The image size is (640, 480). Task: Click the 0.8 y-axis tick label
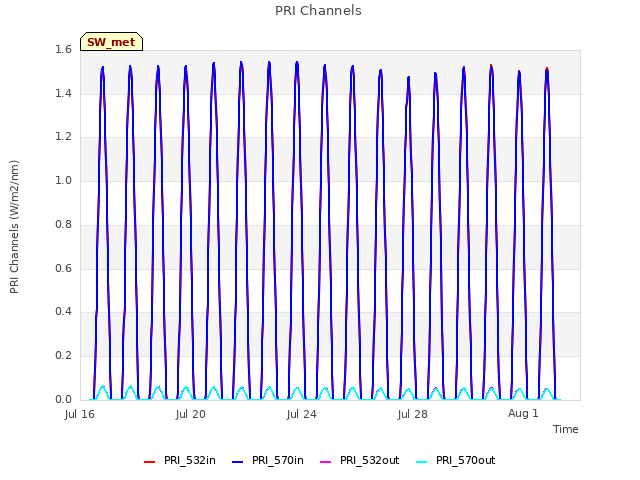[63, 224]
